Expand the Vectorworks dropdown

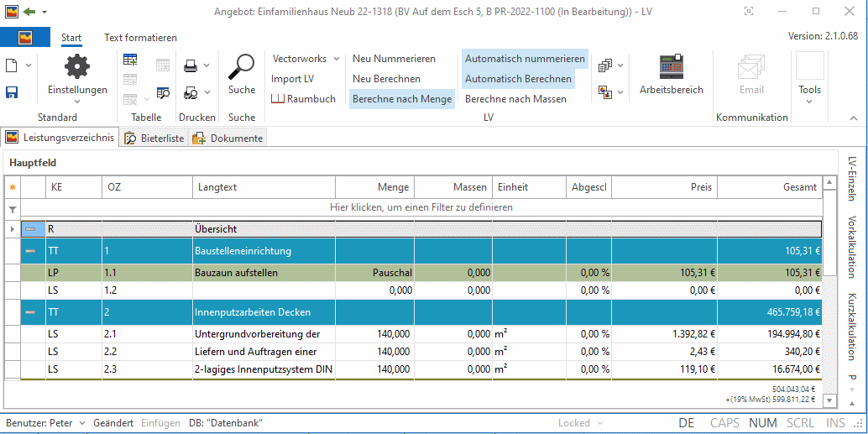point(336,59)
